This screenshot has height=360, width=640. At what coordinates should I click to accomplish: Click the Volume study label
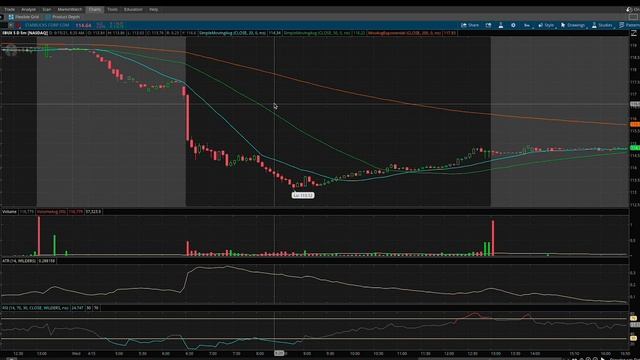click(9, 212)
